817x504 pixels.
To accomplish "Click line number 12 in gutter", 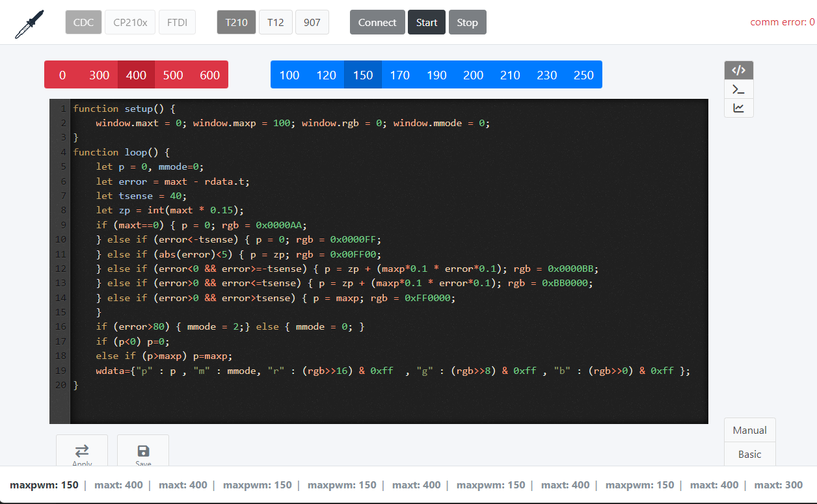I will click(x=62, y=269).
